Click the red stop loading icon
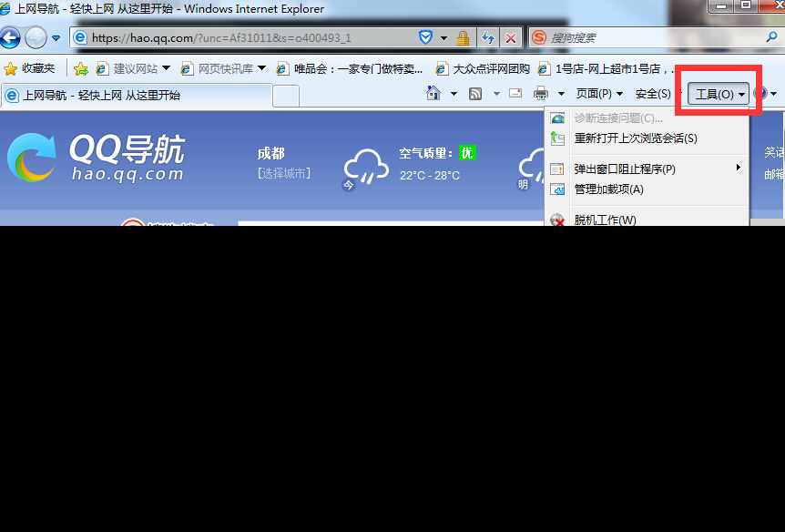The width and height of the screenshot is (785, 532). pyautogui.click(x=511, y=38)
